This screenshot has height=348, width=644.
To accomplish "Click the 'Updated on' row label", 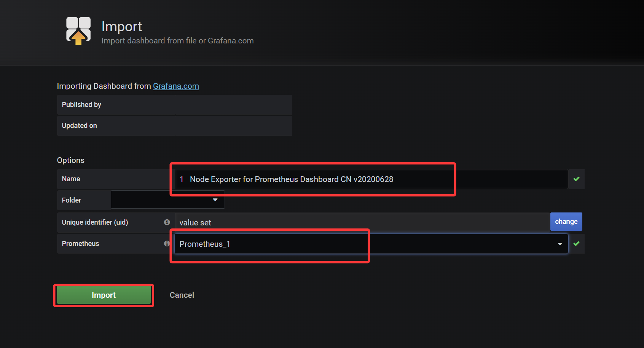I will tap(80, 126).
